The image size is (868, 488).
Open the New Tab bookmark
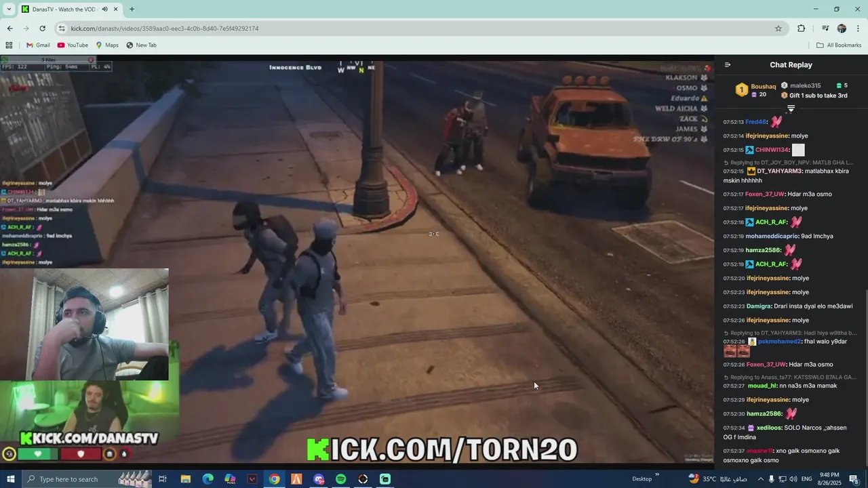(141, 45)
